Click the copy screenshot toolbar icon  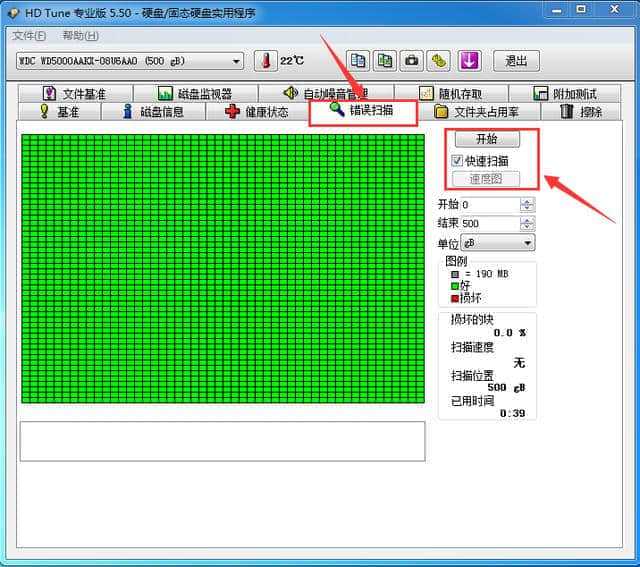pyautogui.click(x=385, y=61)
